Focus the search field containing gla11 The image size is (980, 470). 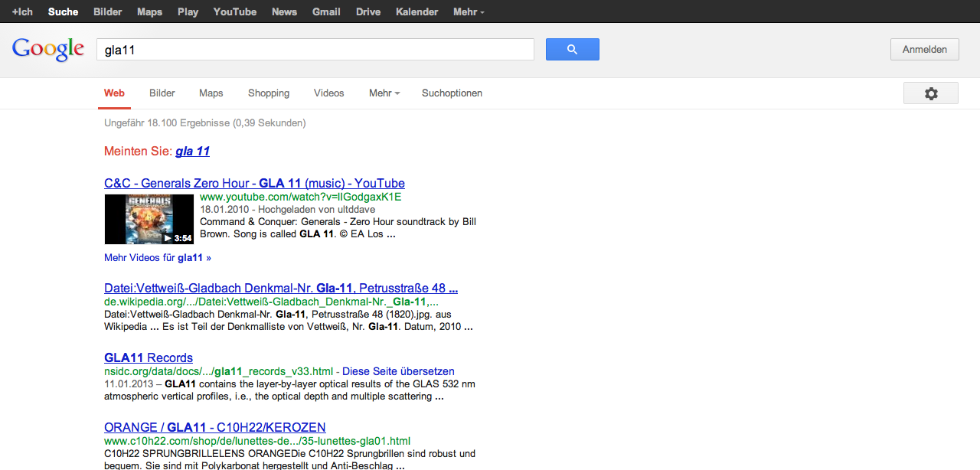coord(315,50)
